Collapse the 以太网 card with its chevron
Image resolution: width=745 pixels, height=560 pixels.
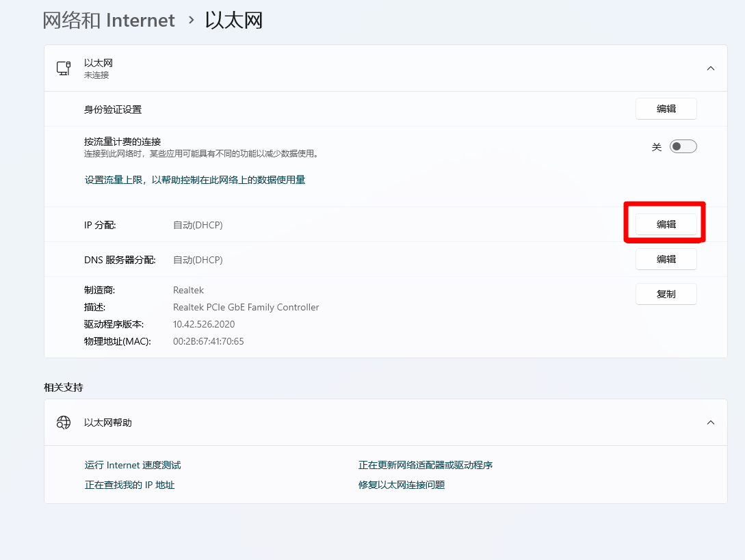tap(710, 68)
